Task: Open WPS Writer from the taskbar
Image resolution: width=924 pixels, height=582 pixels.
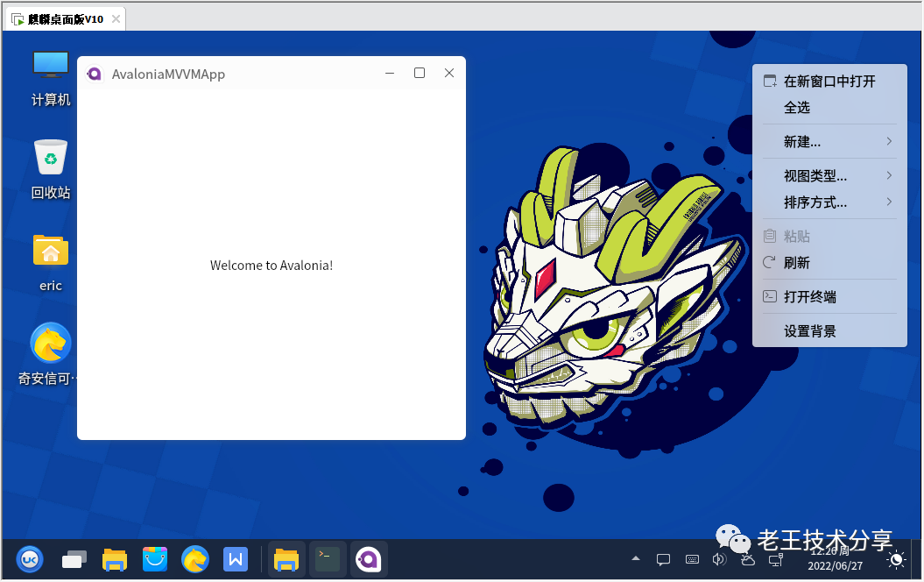Action: (x=235, y=559)
